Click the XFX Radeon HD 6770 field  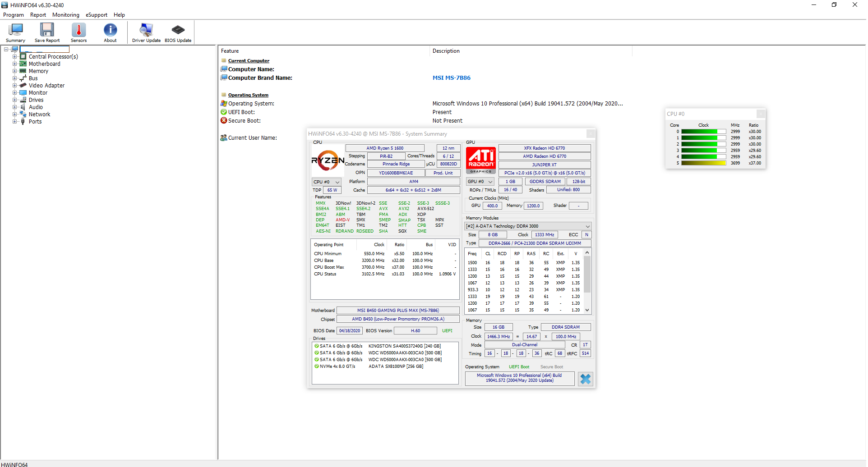pos(545,148)
